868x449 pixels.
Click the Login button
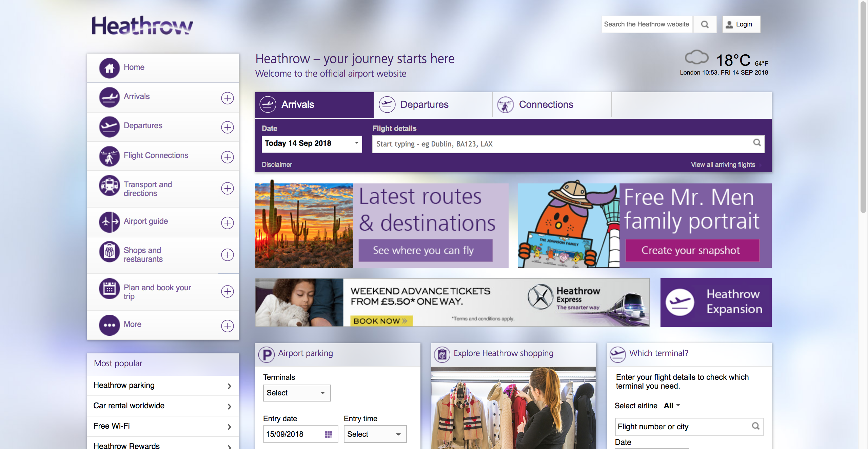741,24
